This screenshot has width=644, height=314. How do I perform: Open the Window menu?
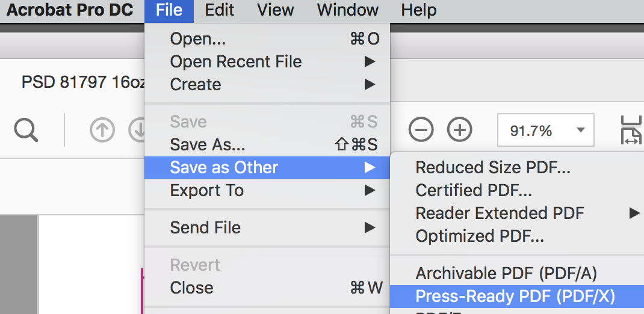[348, 10]
